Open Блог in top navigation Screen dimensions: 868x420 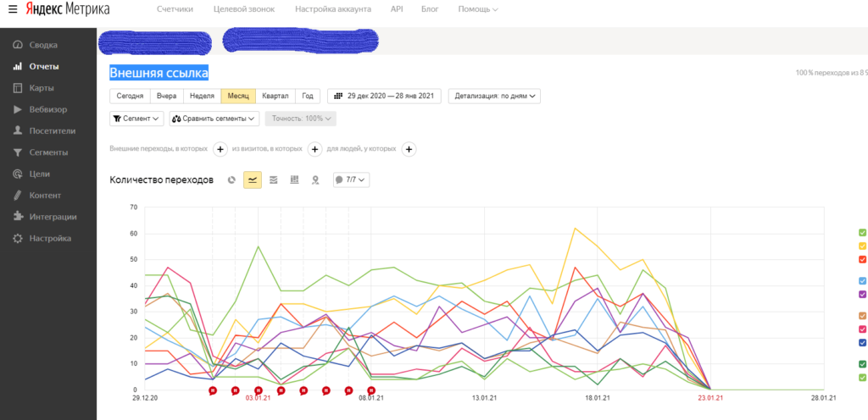click(x=430, y=9)
